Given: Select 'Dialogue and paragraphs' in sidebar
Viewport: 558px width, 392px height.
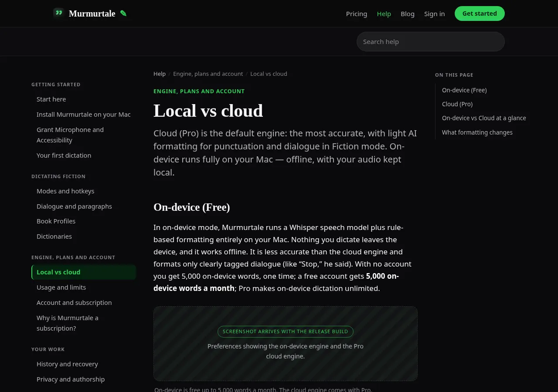Looking at the screenshot, I should point(84,206).
